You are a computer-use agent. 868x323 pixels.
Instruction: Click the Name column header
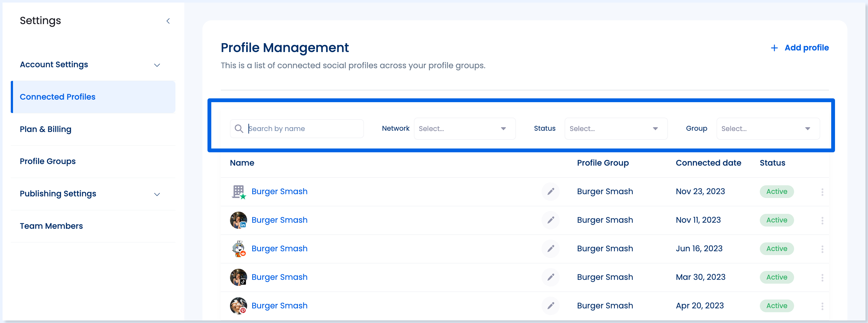click(x=242, y=163)
